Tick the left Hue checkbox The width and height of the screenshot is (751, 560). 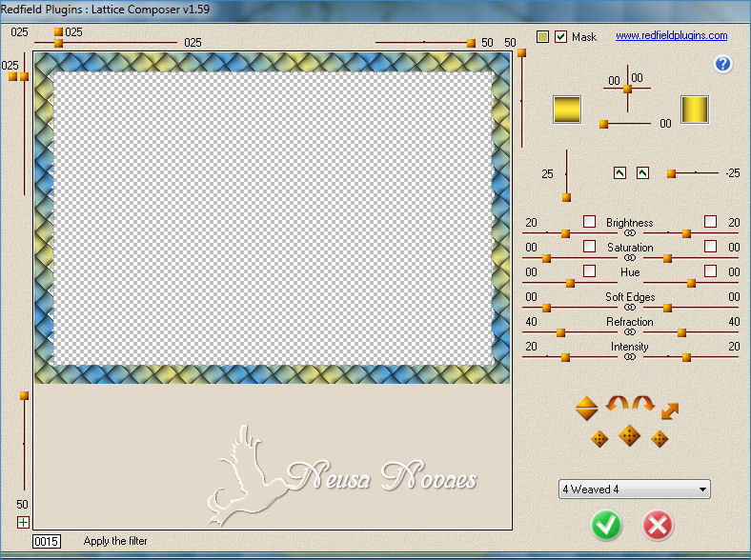coord(590,270)
